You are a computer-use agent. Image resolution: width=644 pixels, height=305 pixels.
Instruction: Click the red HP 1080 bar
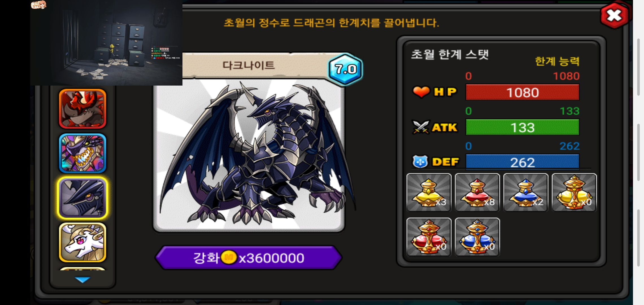coord(522,92)
